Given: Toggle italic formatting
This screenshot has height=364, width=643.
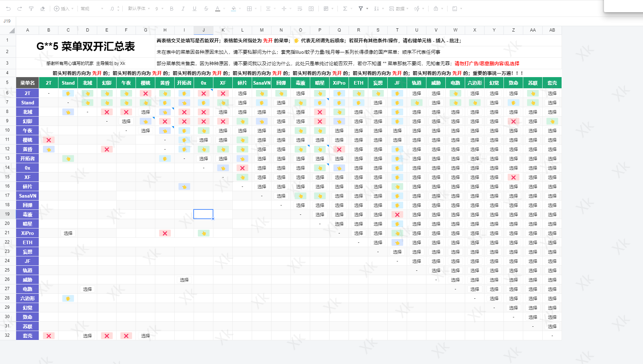Looking at the screenshot, I should tap(183, 9).
